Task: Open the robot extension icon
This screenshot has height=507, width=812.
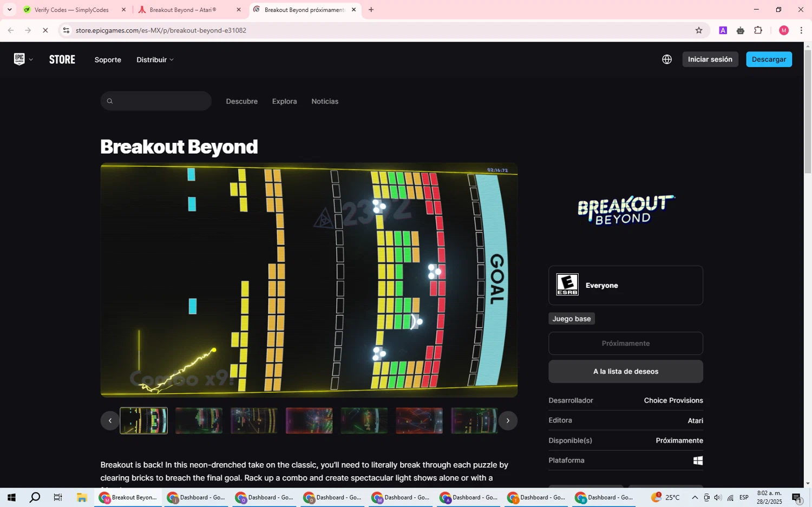Action: (741, 30)
